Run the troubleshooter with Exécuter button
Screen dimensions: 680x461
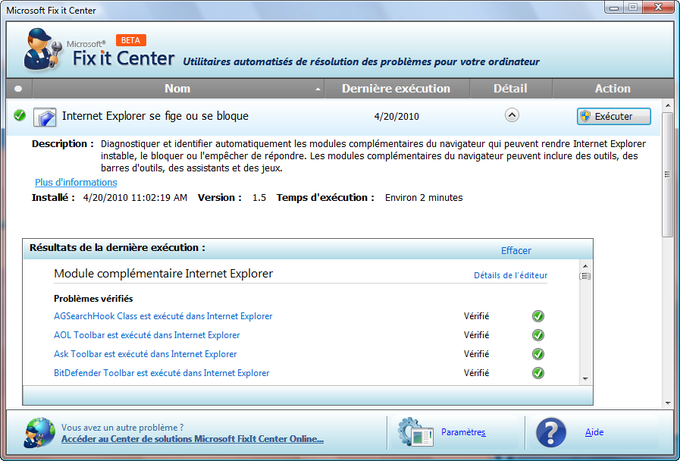pos(614,116)
